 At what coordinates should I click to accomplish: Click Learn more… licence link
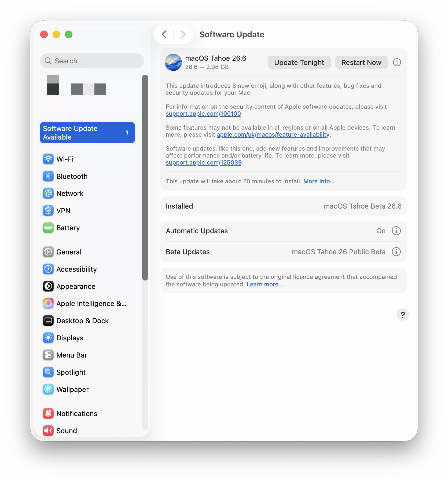click(x=265, y=284)
